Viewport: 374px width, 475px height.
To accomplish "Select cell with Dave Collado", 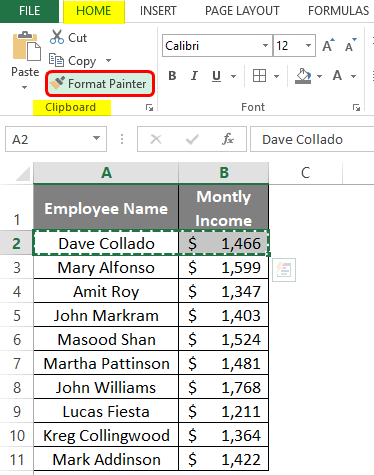I will click(106, 243).
